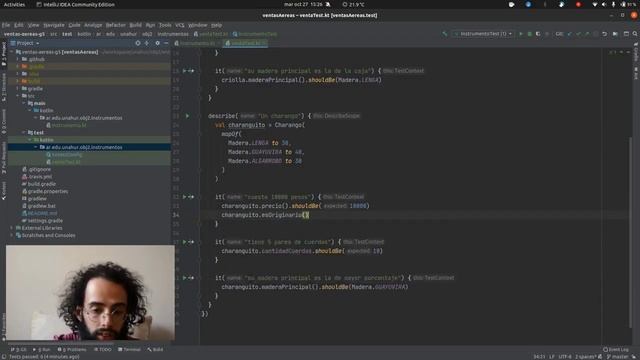Click the clock date in top bar
640x360 pixels.
tap(303, 4)
